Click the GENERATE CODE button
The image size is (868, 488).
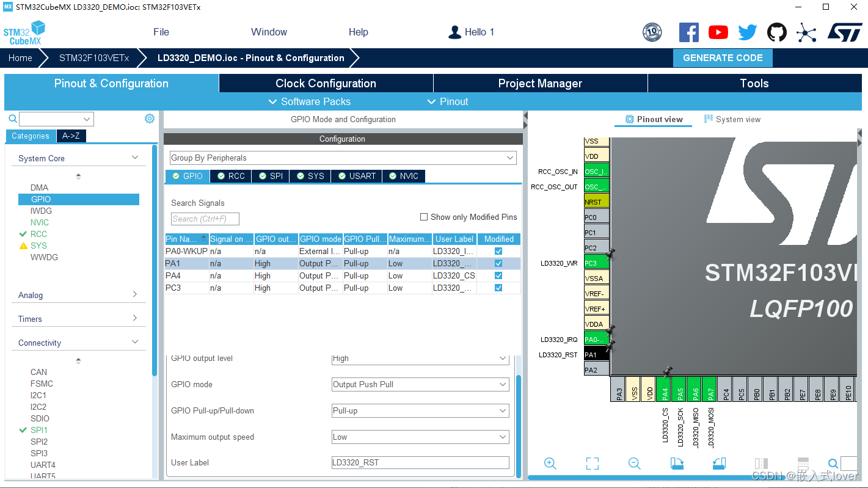(x=723, y=58)
